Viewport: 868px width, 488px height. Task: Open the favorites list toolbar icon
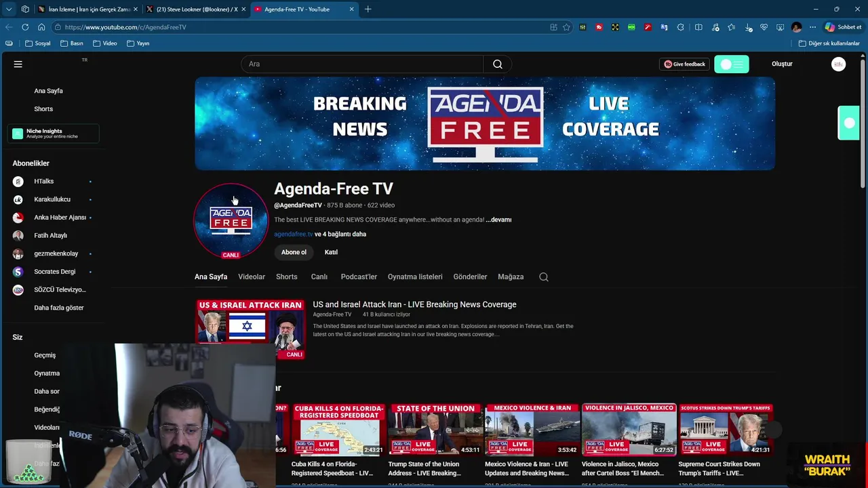coord(731,27)
